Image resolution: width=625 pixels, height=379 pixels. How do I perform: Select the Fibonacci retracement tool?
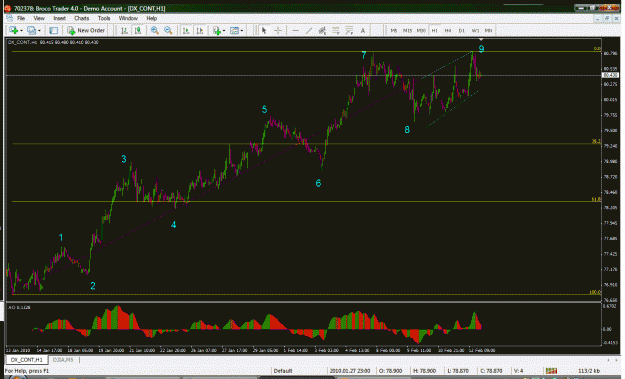336,30
